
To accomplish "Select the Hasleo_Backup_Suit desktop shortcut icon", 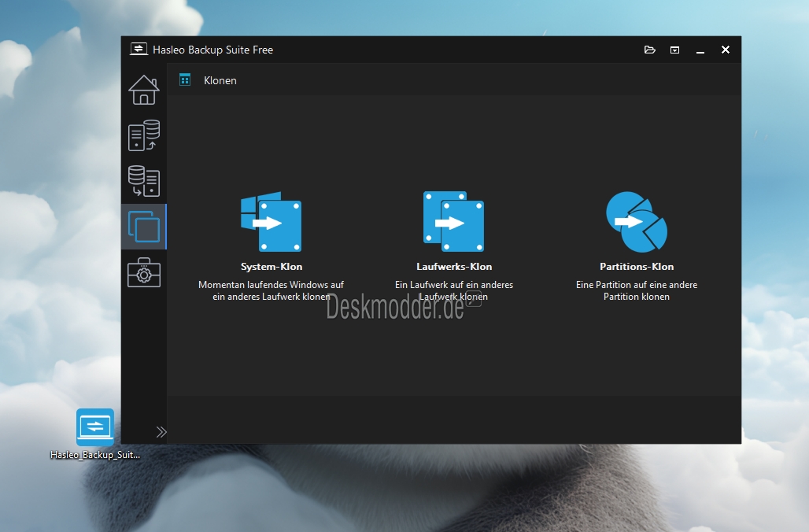I will pyautogui.click(x=95, y=427).
